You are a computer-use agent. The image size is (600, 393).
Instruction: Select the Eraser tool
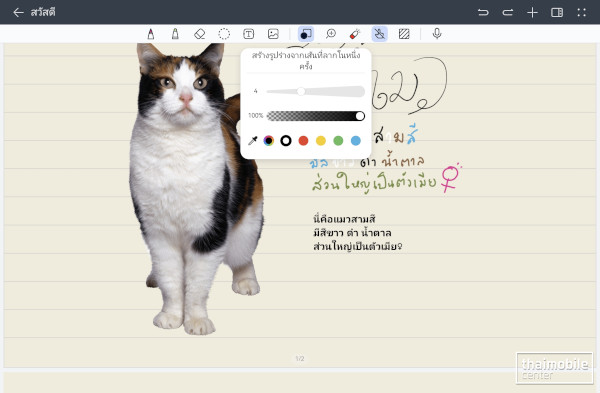tap(200, 34)
